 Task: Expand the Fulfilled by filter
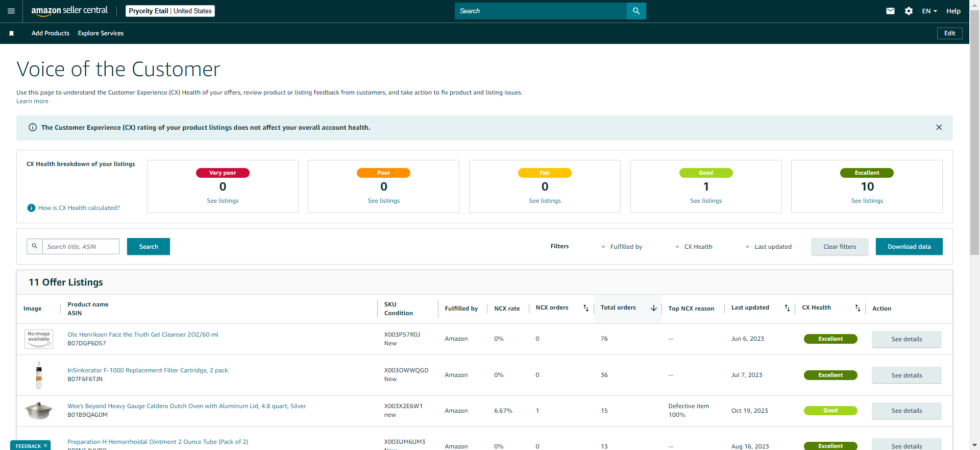point(622,247)
